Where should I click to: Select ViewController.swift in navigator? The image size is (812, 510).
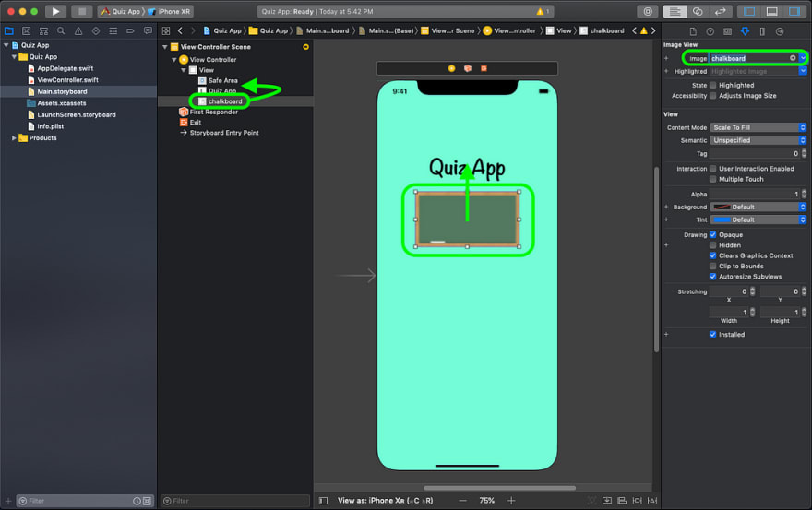pos(67,80)
